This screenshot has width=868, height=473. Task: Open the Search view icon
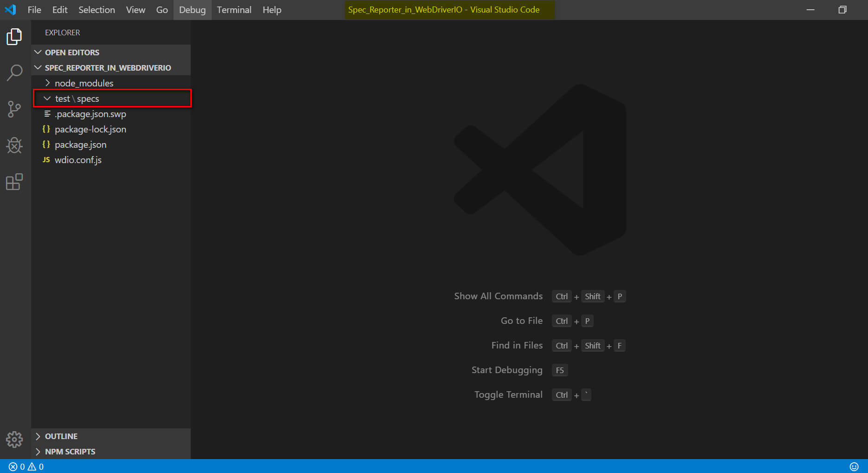pos(14,73)
